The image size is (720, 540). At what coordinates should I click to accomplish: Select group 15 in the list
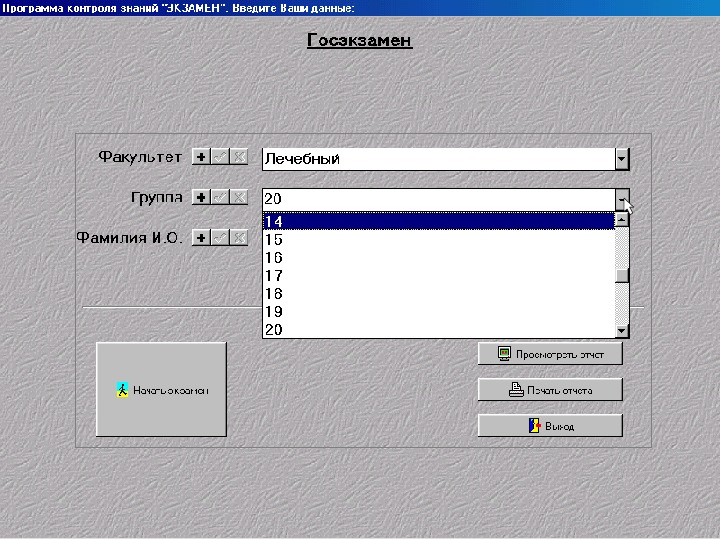439,240
